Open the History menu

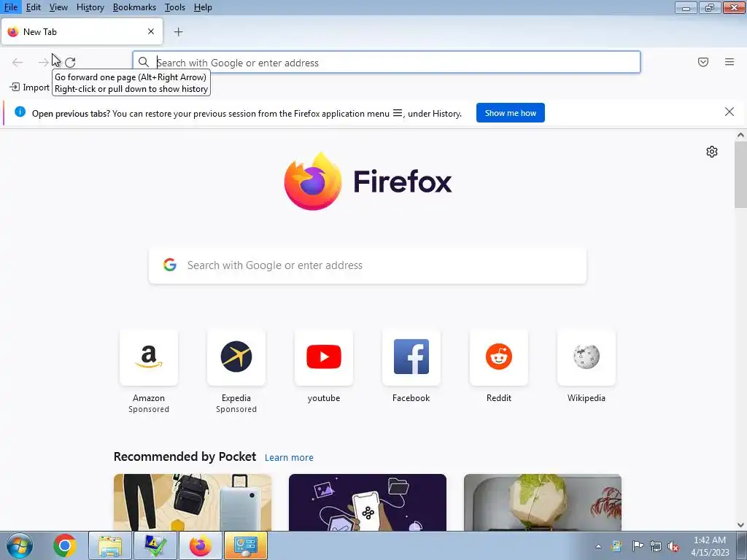tap(90, 7)
